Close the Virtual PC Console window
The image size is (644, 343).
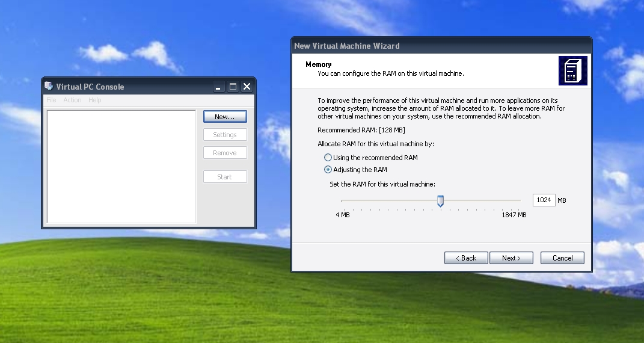(247, 87)
